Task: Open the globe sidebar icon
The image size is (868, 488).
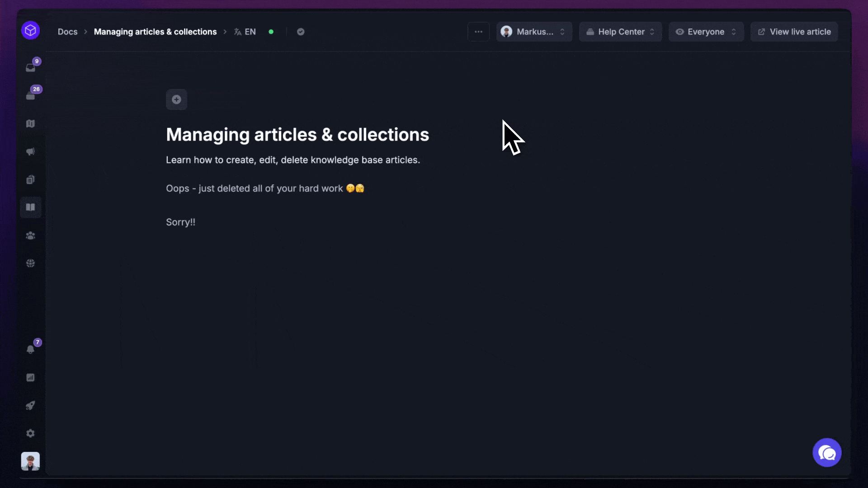Action: coord(30,263)
